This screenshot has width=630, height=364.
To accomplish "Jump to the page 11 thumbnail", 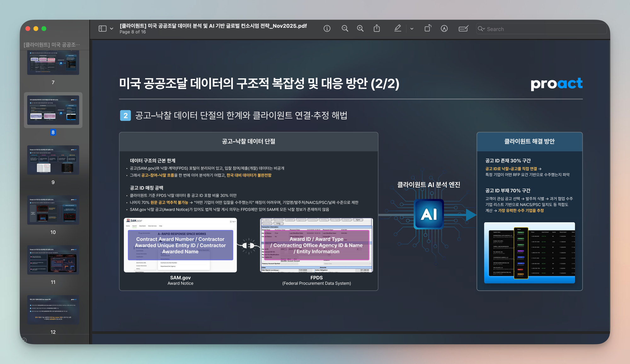I will (x=53, y=260).
